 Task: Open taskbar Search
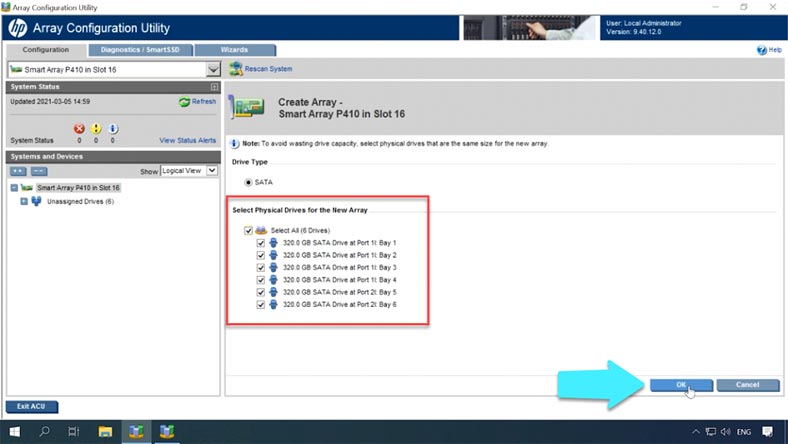pyautogui.click(x=45, y=431)
